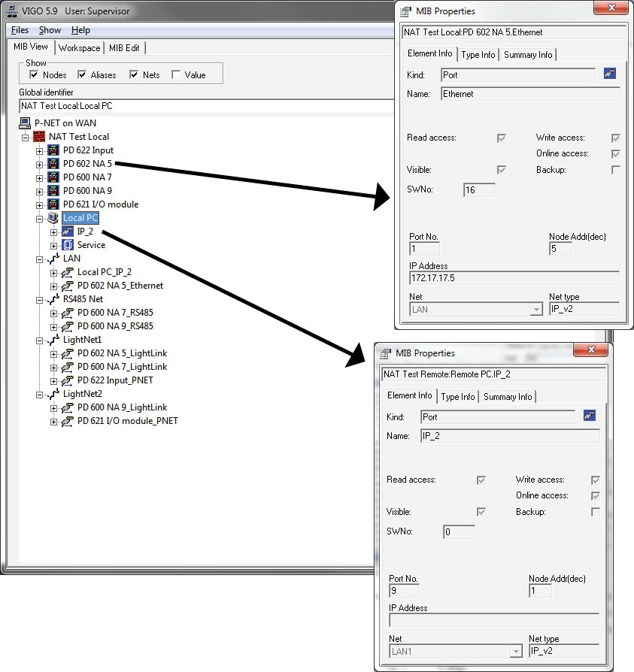Open Summary Info tab in IP_2 properties

click(x=508, y=397)
